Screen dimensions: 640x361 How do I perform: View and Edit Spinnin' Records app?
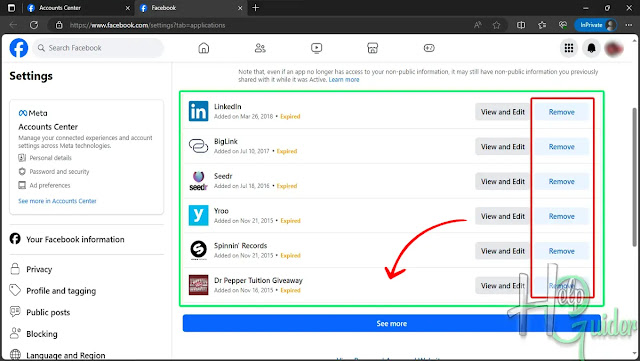coord(502,251)
